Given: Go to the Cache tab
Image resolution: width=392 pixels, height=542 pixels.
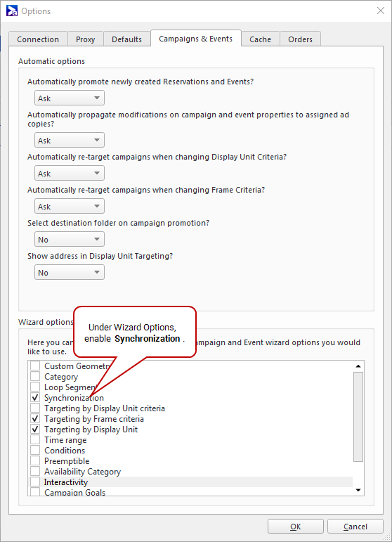Looking at the screenshot, I should click(260, 39).
